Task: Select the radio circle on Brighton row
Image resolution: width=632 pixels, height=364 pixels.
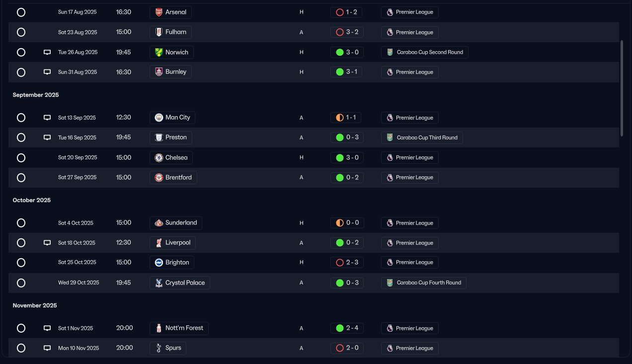Action: pos(21,262)
